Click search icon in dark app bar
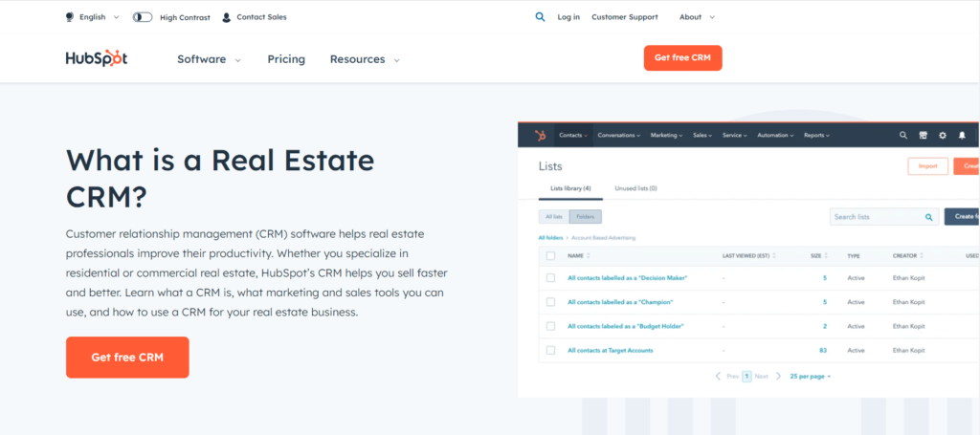 click(x=903, y=135)
